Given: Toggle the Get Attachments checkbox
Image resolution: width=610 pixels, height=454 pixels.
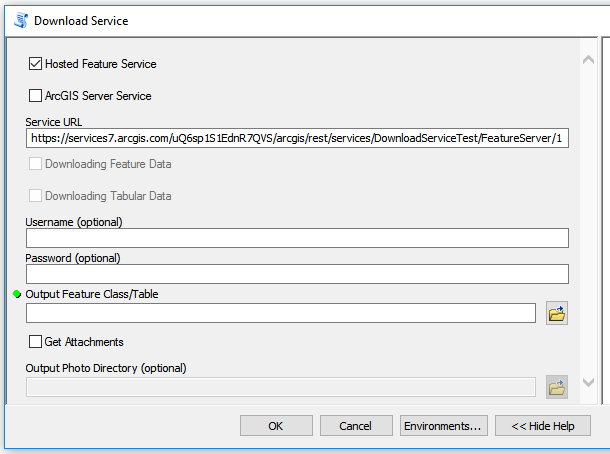Looking at the screenshot, I should pyautogui.click(x=36, y=342).
